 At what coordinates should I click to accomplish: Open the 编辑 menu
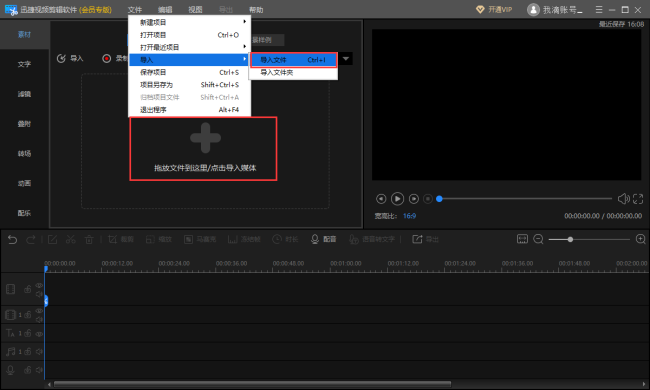pos(165,10)
